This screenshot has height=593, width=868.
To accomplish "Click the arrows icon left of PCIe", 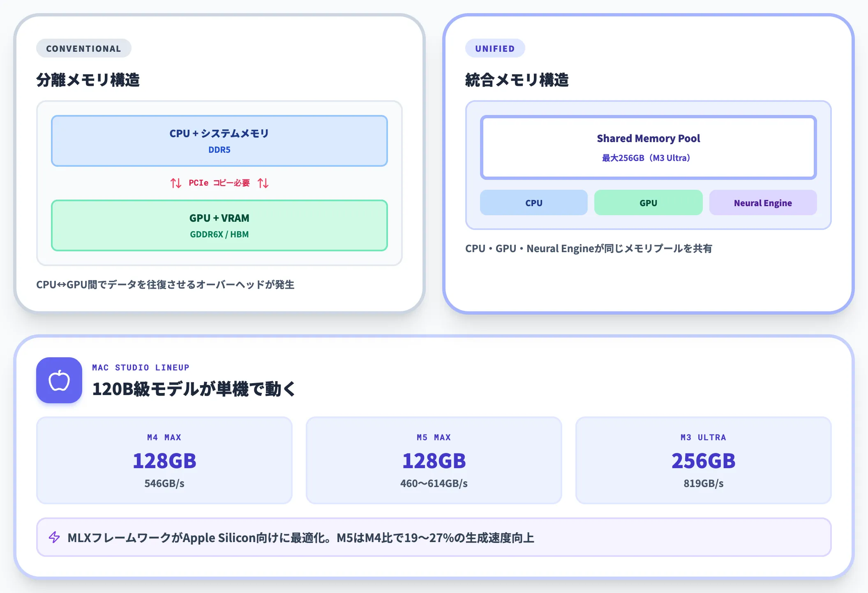I will tap(176, 183).
